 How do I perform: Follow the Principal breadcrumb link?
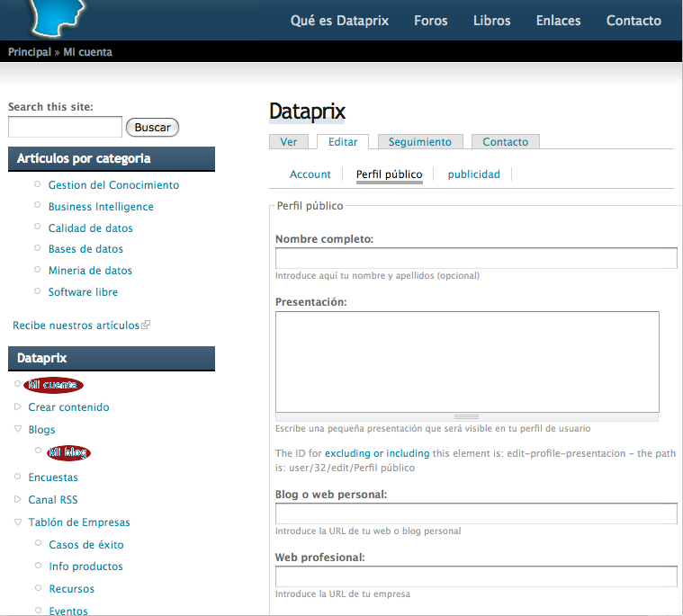point(30,52)
